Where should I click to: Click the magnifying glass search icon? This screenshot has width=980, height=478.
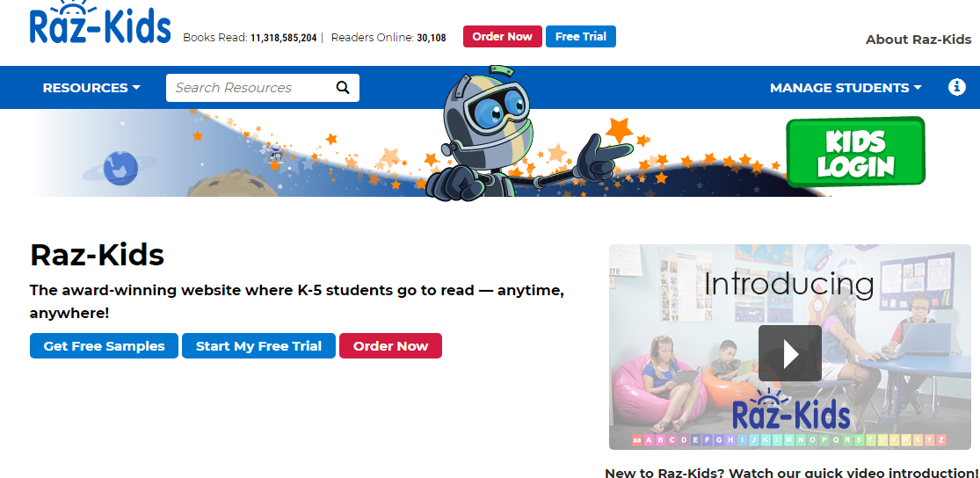click(x=343, y=88)
